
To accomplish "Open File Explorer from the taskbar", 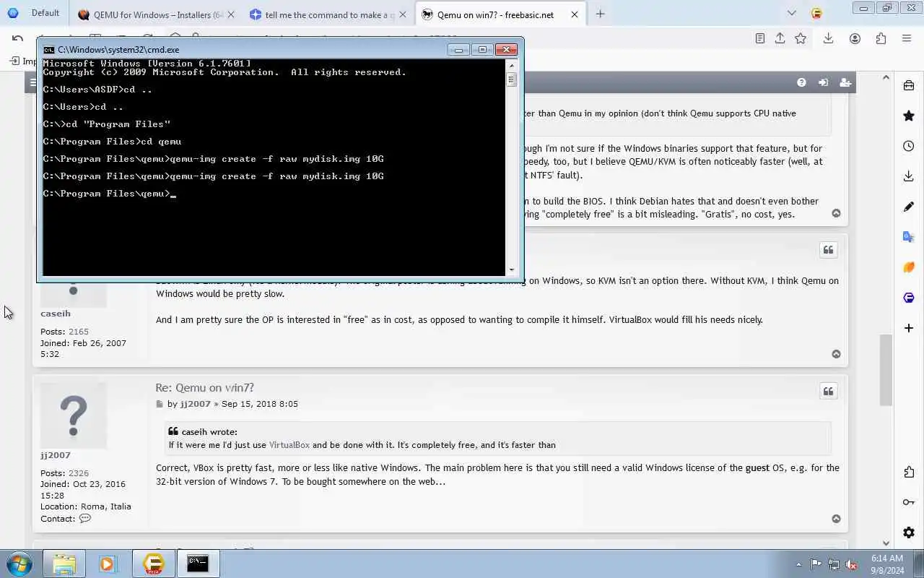I will coord(64,564).
